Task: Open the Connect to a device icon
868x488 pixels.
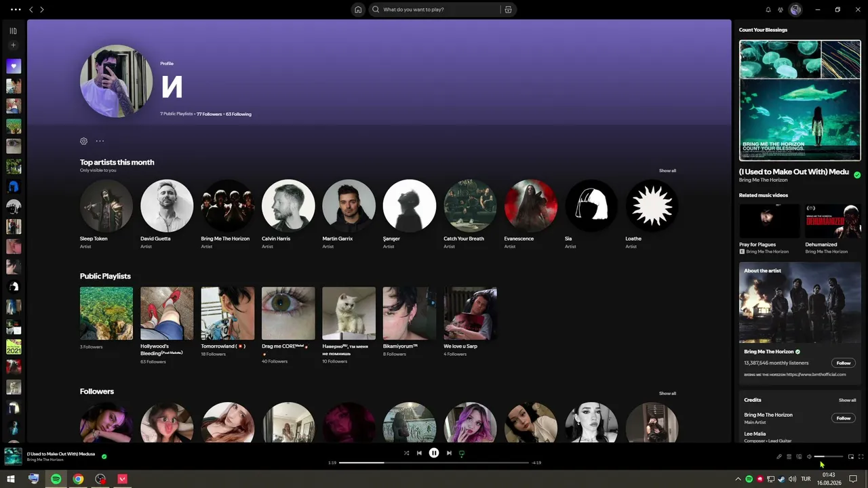Action: [x=799, y=457]
